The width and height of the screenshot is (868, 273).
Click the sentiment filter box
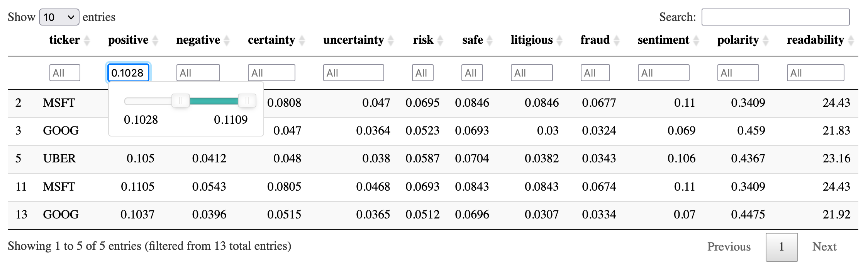coord(663,73)
